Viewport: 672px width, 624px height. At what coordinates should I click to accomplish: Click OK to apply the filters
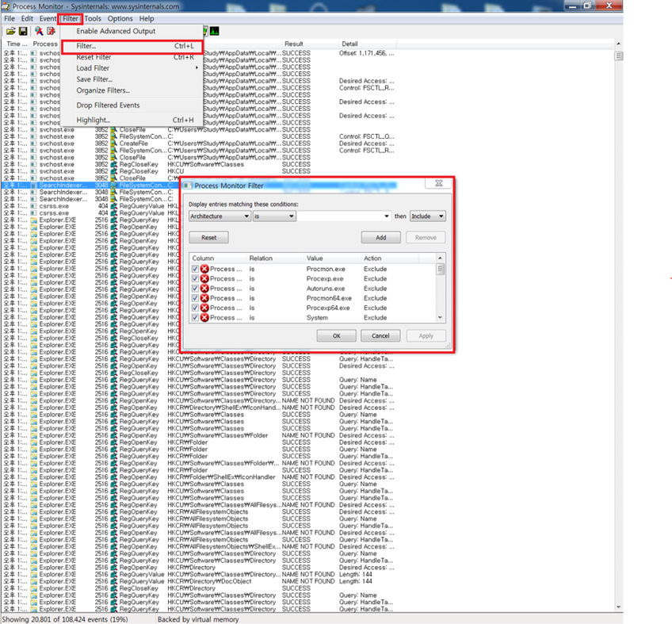pyautogui.click(x=336, y=335)
